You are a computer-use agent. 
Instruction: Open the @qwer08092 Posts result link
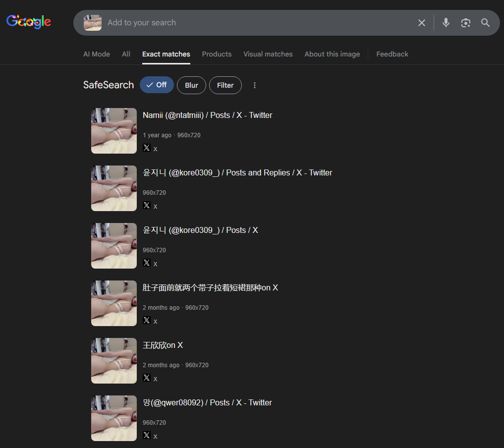point(207,402)
